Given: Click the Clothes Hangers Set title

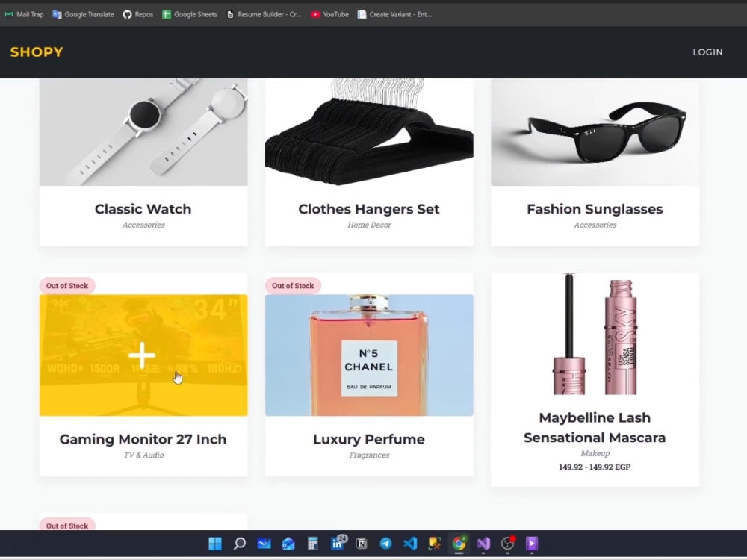Looking at the screenshot, I should click(369, 209).
